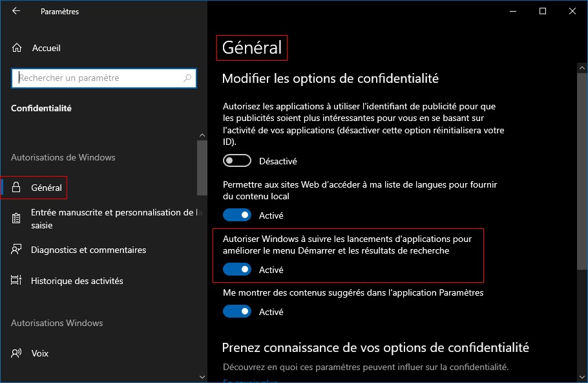588x383 pixels.
Task: Select Historique des activités in sidebar
Action: [x=77, y=281]
